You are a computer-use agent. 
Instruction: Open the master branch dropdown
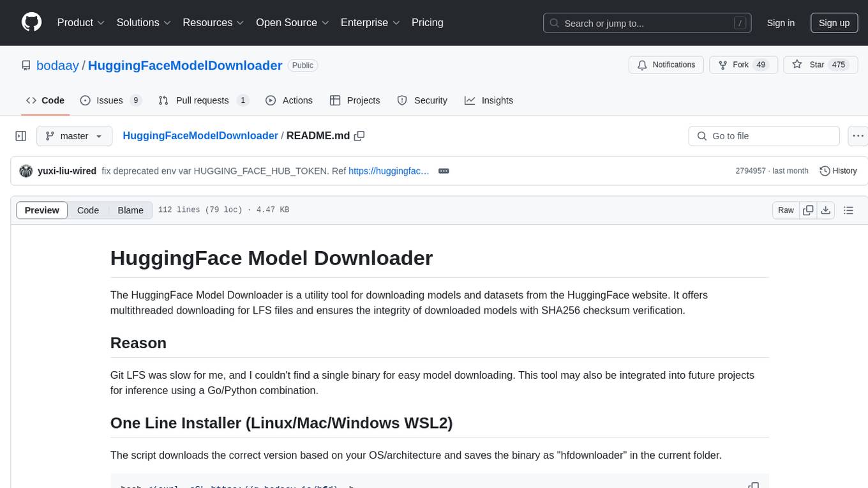click(74, 136)
